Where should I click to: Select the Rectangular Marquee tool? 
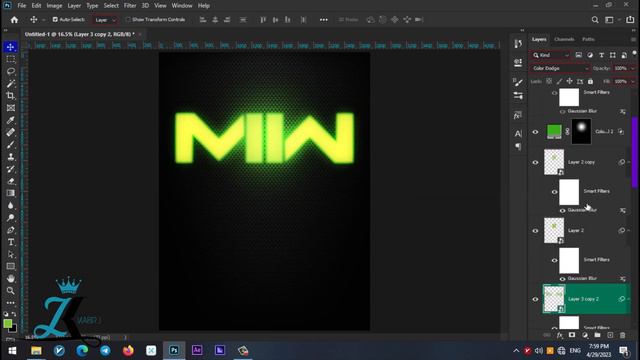pyautogui.click(x=11, y=59)
